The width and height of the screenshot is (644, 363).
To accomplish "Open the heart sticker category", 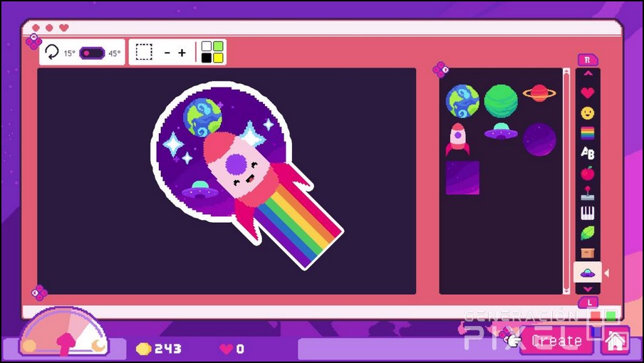I will click(x=587, y=93).
